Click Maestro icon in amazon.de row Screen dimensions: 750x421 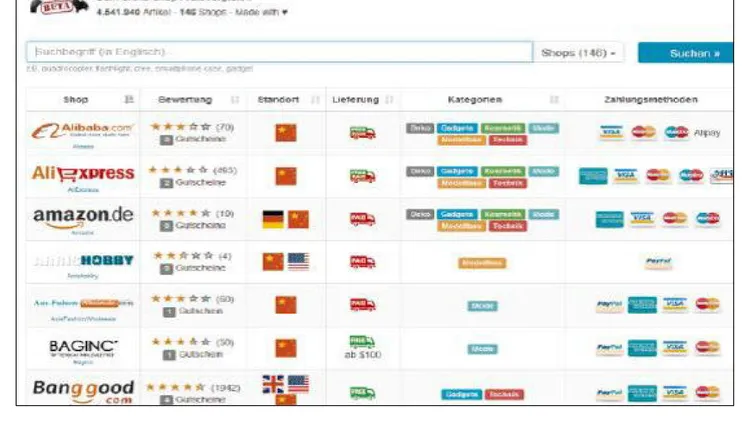click(707, 219)
